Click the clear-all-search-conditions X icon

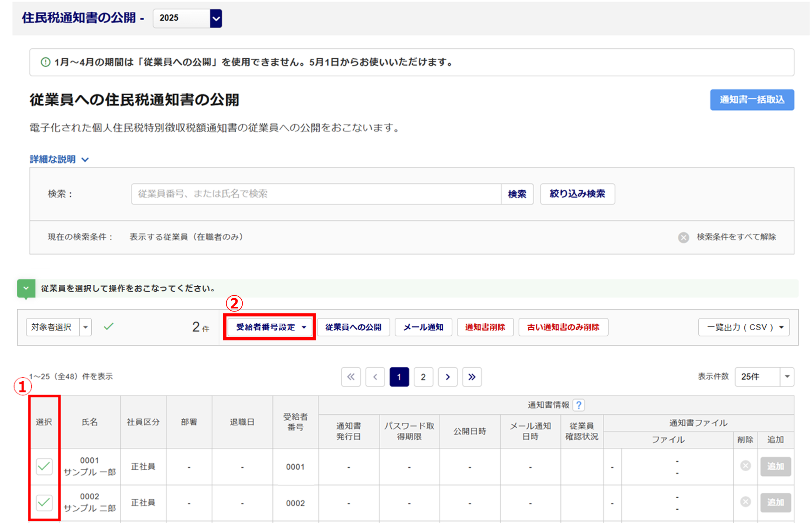coord(683,237)
